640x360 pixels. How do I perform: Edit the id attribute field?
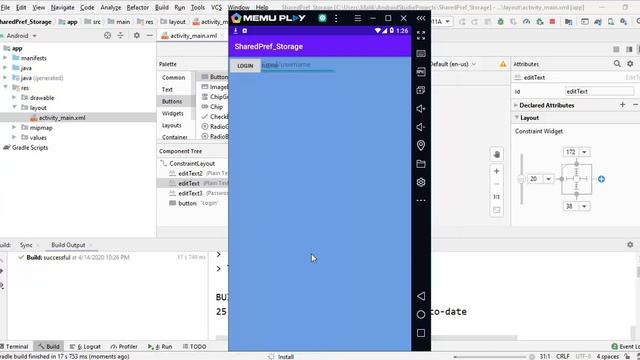600,91
